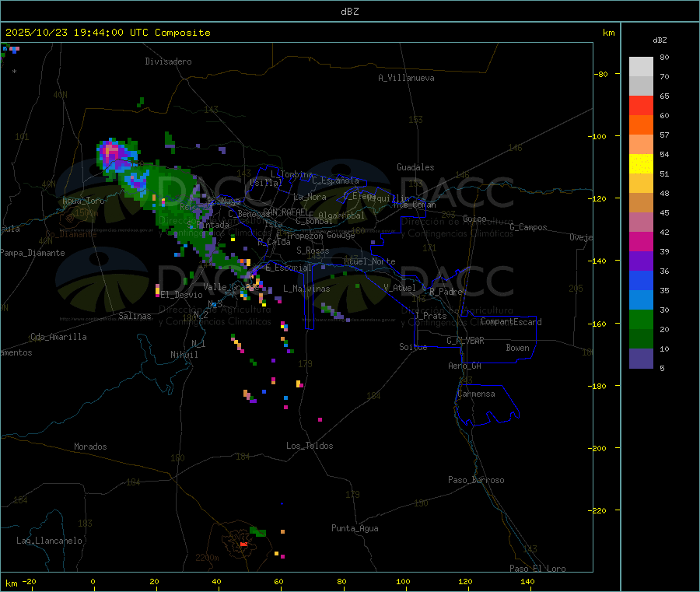
Task: Select the 'CompantEscard' label
Action: pyautogui.click(x=511, y=322)
